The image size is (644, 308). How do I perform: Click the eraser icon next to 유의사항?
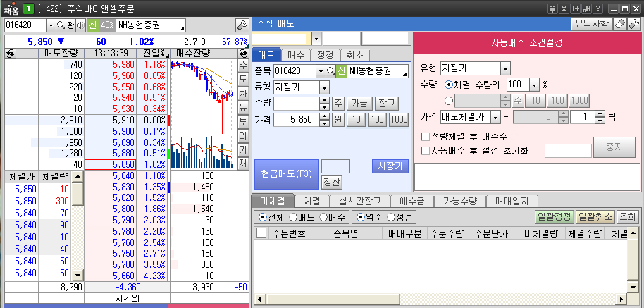619,24
